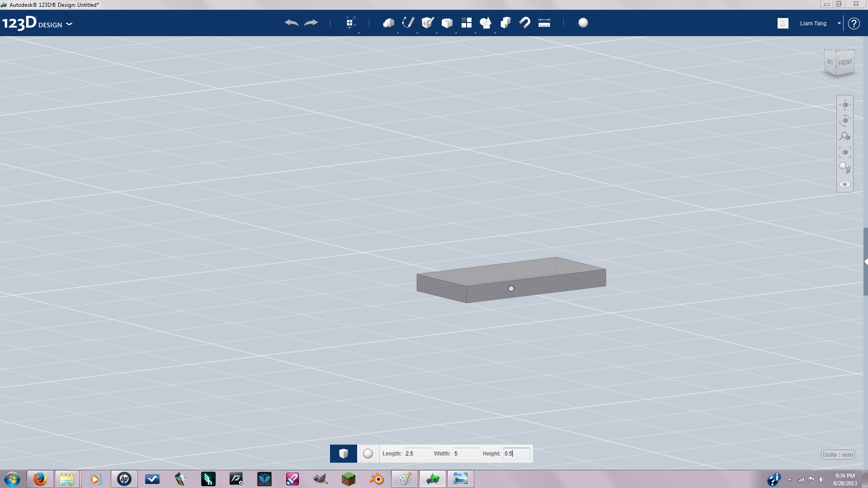
Task: Open the 123D Design main menu
Action: pyautogui.click(x=70, y=24)
